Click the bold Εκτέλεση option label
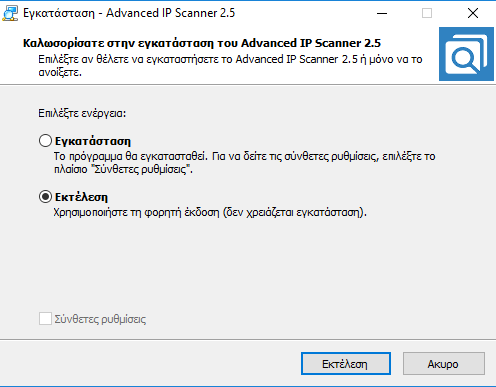This screenshot has width=496, height=387. [x=81, y=197]
